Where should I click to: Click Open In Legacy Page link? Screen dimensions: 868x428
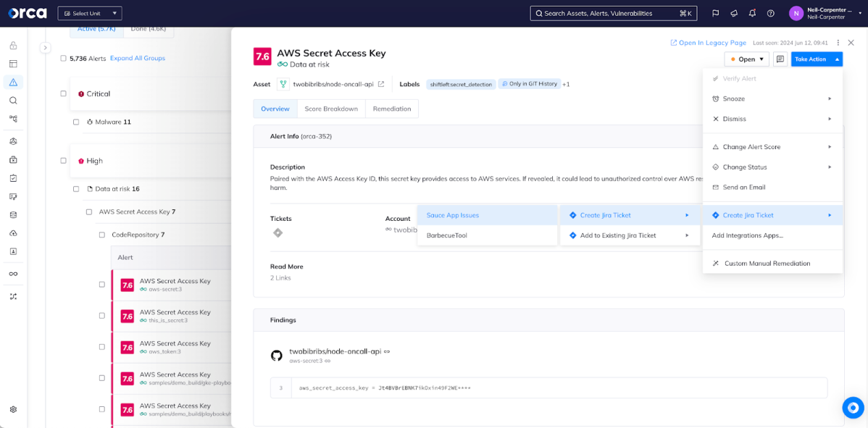point(708,43)
